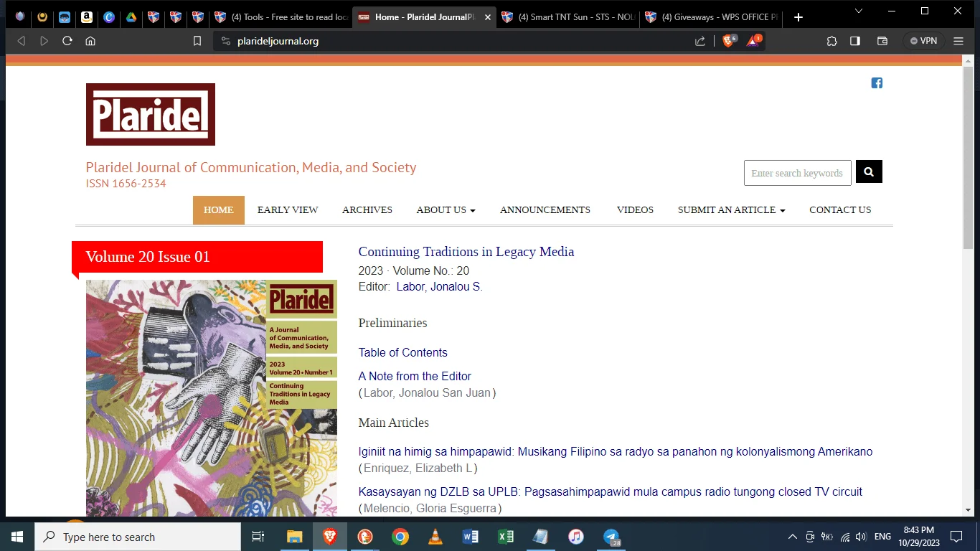Switch to Giveaways - WPS OFFICE tab
The width and height of the screenshot is (980, 551).
[712, 17]
